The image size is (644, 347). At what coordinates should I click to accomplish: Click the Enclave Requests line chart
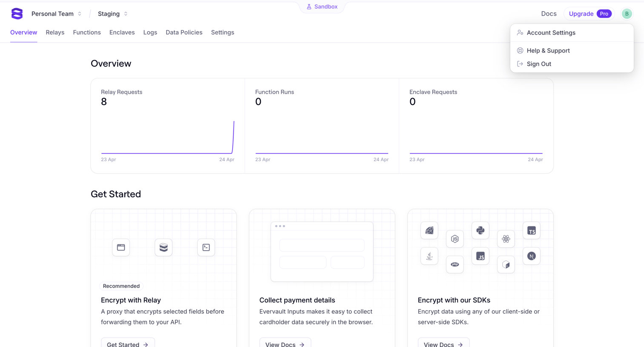tap(476, 153)
